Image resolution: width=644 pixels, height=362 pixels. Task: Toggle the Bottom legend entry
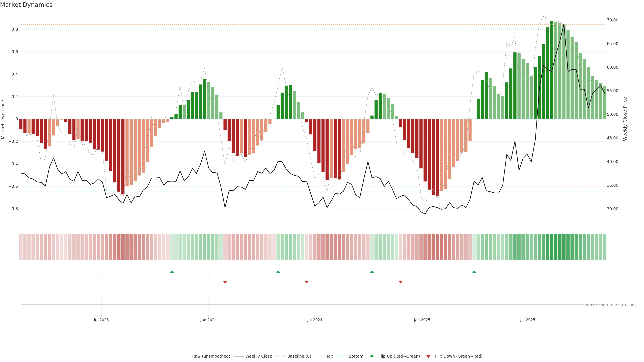[356, 356]
